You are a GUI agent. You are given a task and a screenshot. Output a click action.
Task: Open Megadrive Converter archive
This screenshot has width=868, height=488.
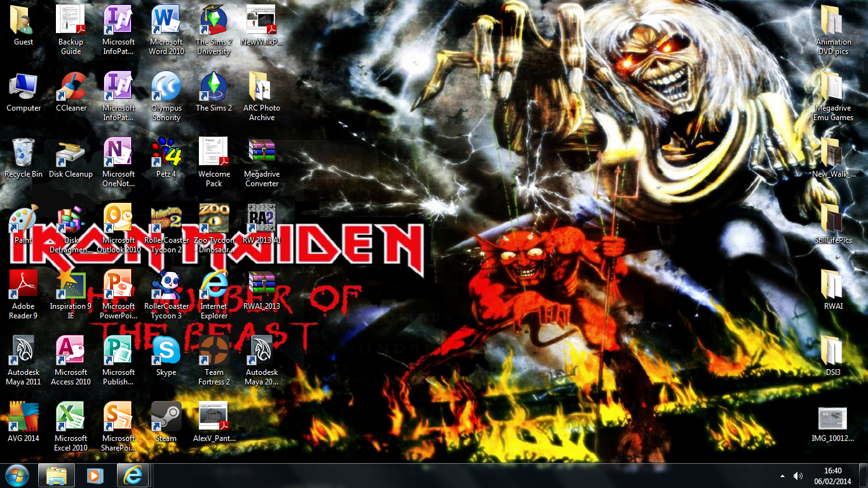pos(262,163)
